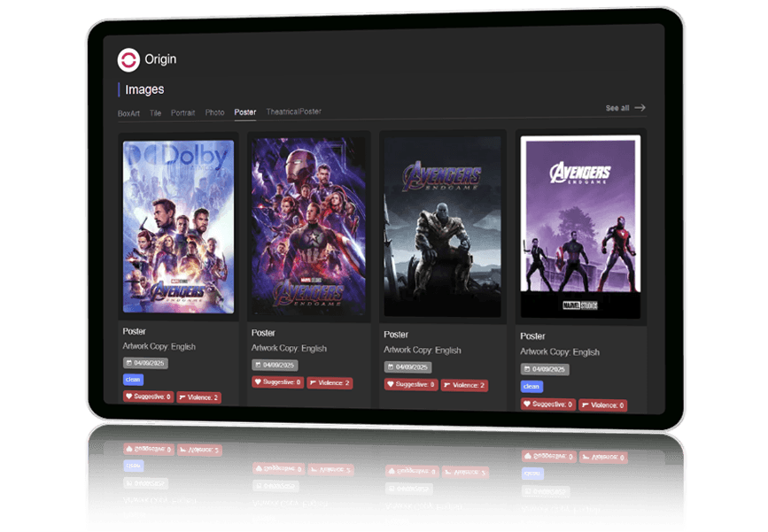This screenshot has width=768, height=532.
Task: Click date tag on purple Marvel Studios card
Action: [x=545, y=369]
